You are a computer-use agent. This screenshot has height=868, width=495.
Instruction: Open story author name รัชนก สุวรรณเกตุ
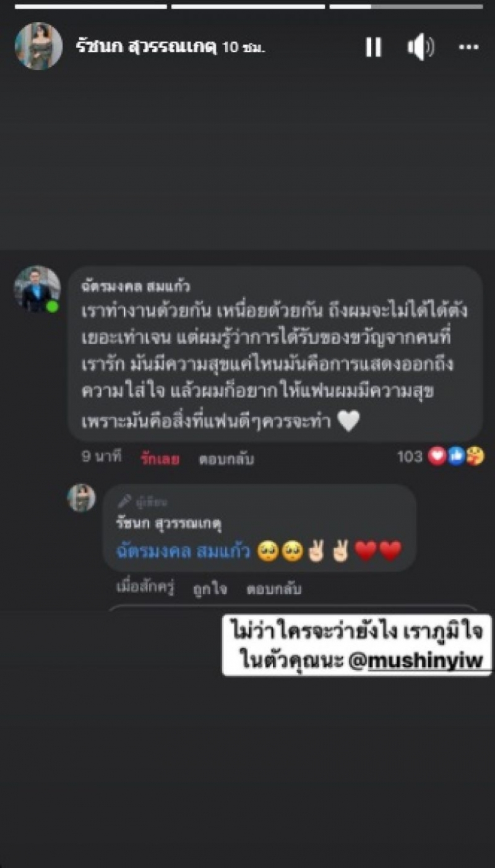[145, 46]
